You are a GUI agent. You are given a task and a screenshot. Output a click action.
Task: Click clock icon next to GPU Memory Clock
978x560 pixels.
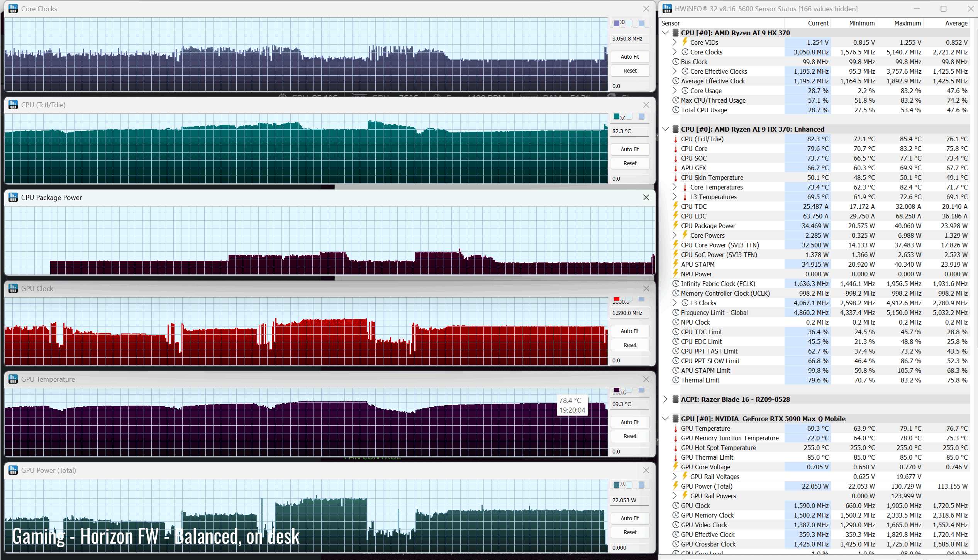pyautogui.click(x=676, y=515)
